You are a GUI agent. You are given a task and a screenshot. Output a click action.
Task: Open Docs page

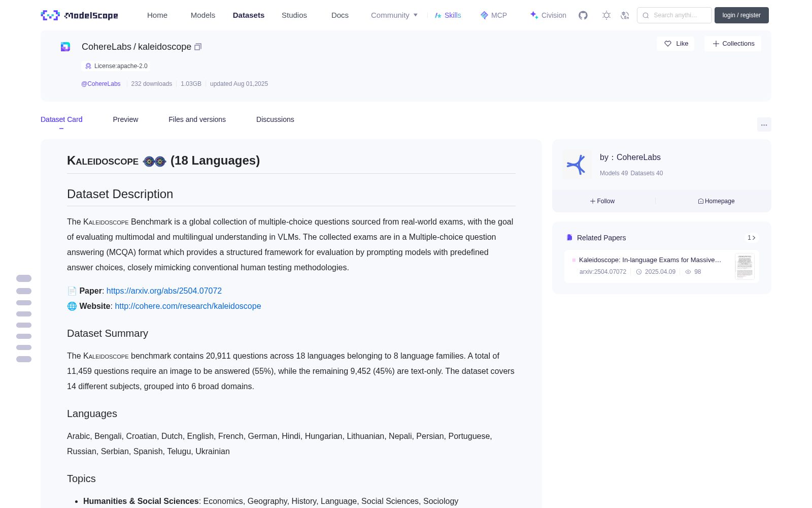[x=340, y=15]
